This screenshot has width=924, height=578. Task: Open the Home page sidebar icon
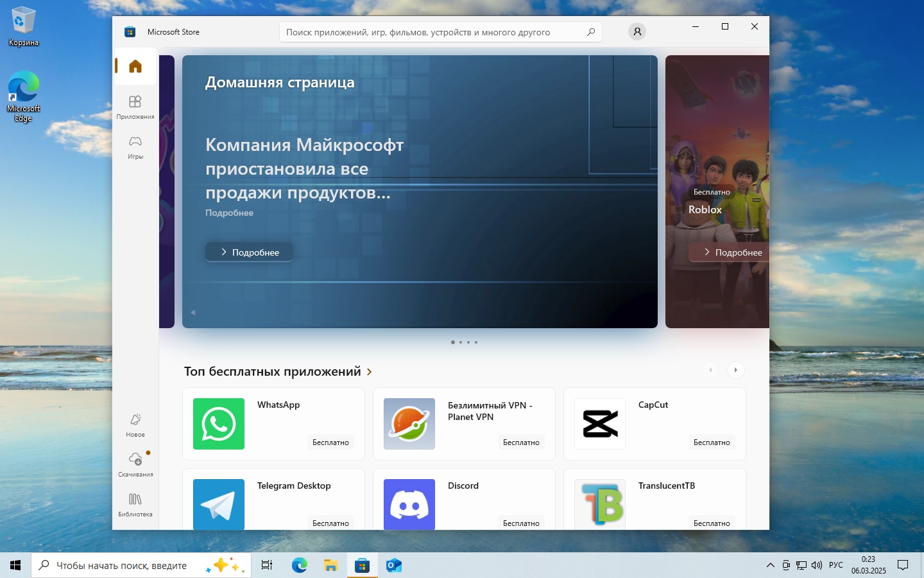point(135,66)
